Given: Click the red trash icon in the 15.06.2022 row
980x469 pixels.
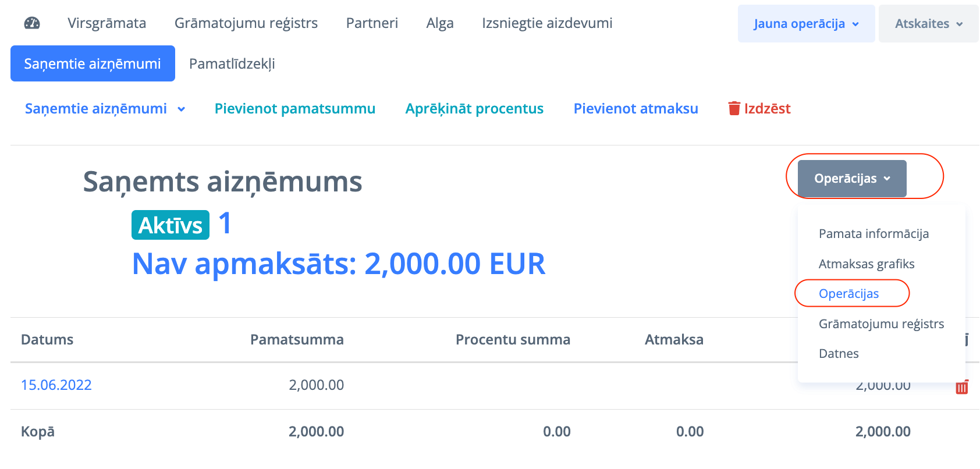Looking at the screenshot, I should pos(961,388).
